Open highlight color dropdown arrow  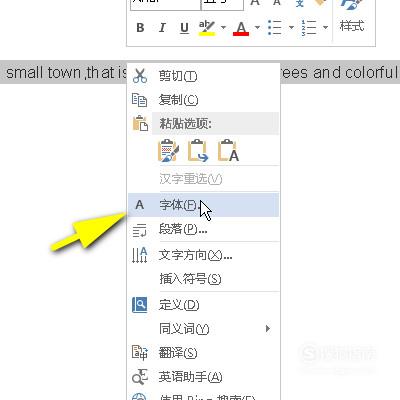tap(223, 27)
